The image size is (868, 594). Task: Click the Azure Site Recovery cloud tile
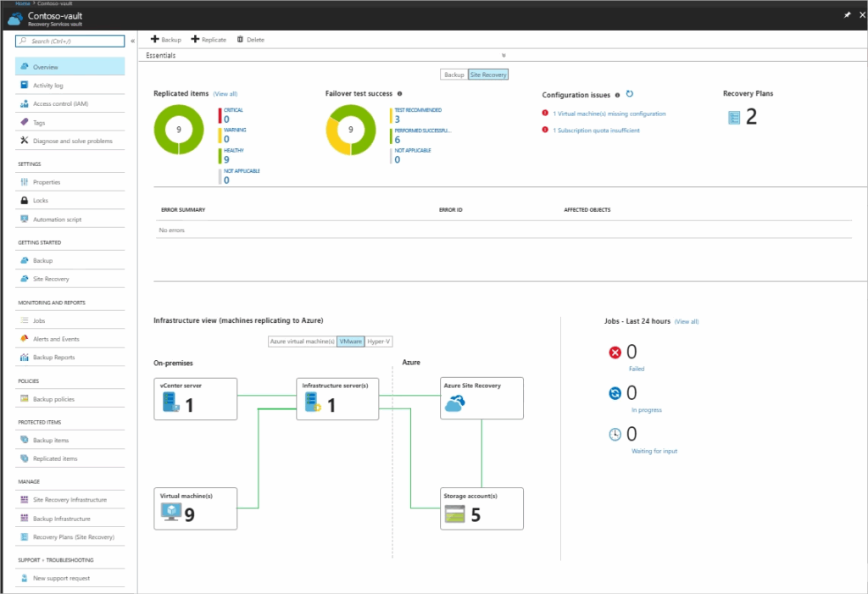coord(481,398)
